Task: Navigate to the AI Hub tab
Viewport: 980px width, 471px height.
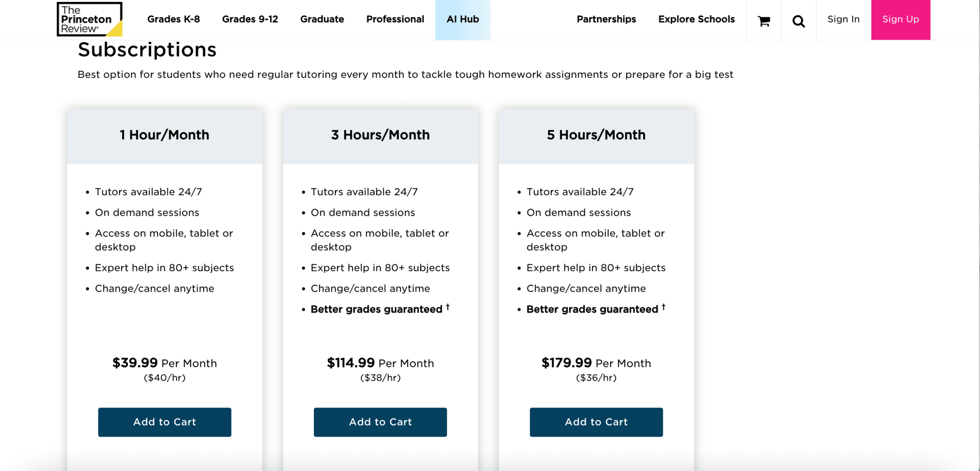Action: (x=462, y=19)
